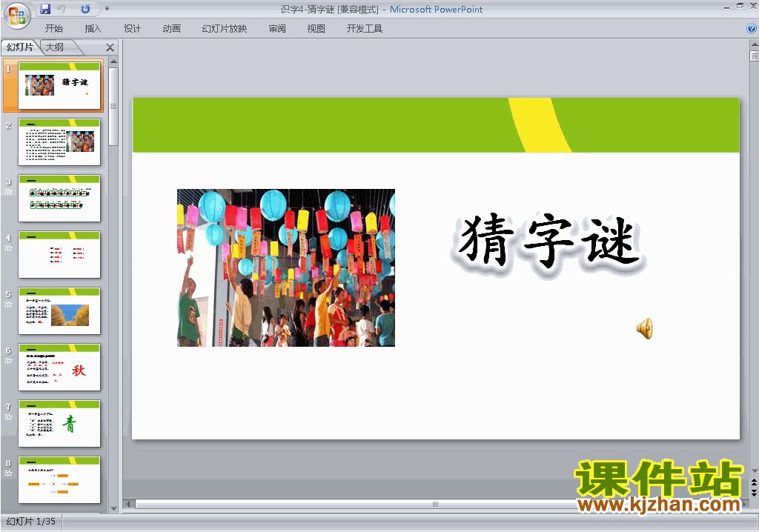Undo the last action
Viewport: 759px width, 532px height.
click(62, 9)
